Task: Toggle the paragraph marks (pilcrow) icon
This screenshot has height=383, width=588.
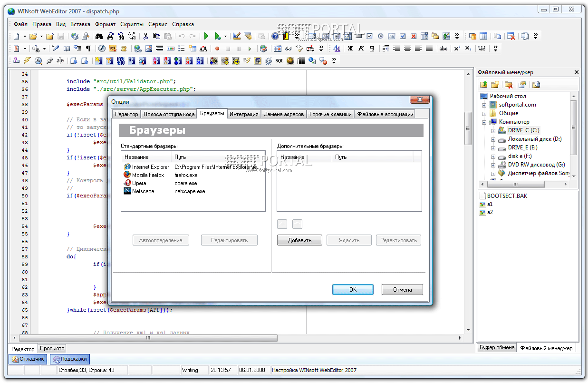Action: pos(88,49)
